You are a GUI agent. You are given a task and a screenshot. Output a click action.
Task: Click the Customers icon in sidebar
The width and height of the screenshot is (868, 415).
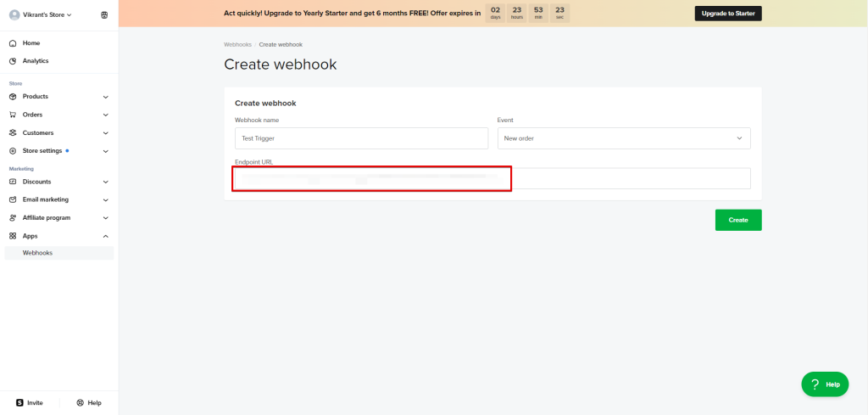[13, 133]
